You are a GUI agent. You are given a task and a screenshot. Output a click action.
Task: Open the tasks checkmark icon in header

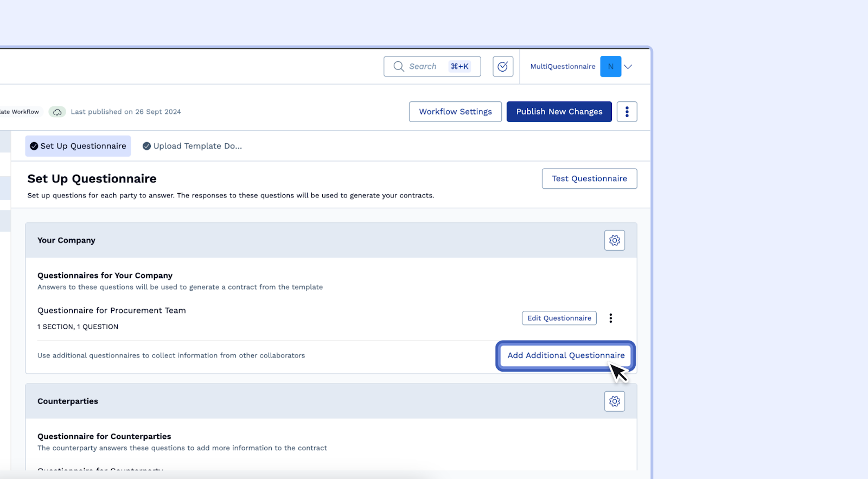(503, 66)
